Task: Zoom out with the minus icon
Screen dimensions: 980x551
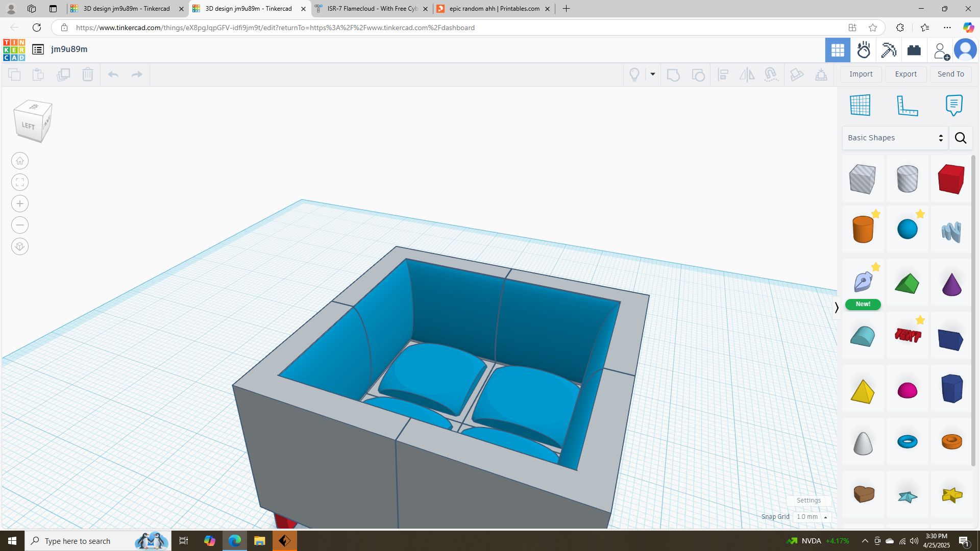Action: [x=20, y=225]
